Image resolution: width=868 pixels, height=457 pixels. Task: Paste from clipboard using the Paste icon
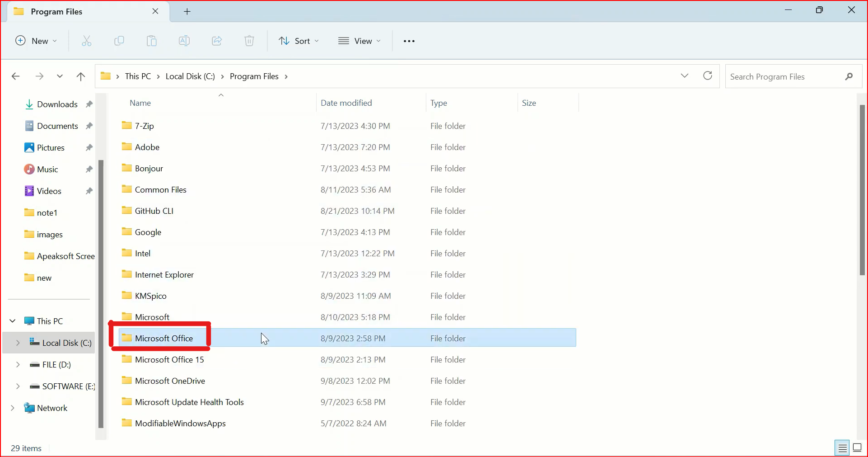click(152, 41)
